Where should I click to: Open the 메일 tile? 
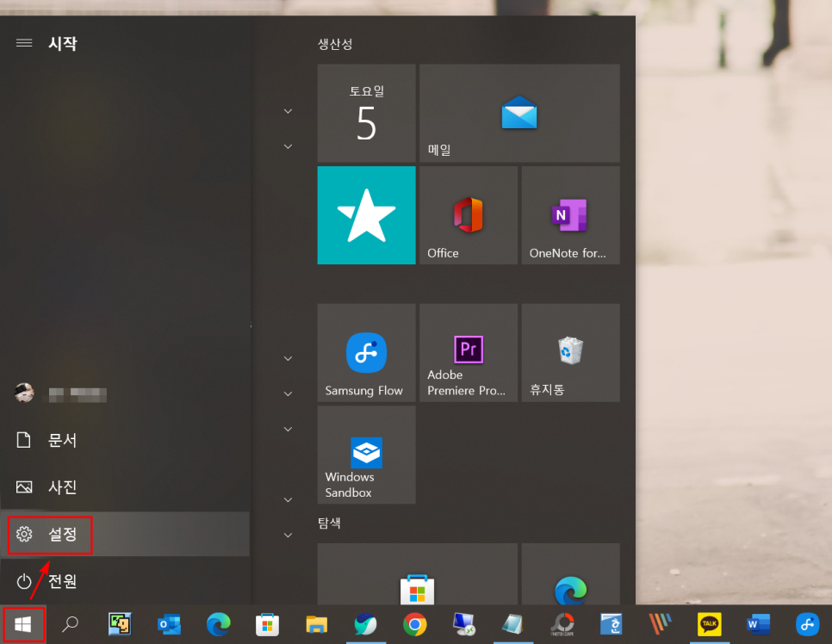pyautogui.click(x=519, y=113)
